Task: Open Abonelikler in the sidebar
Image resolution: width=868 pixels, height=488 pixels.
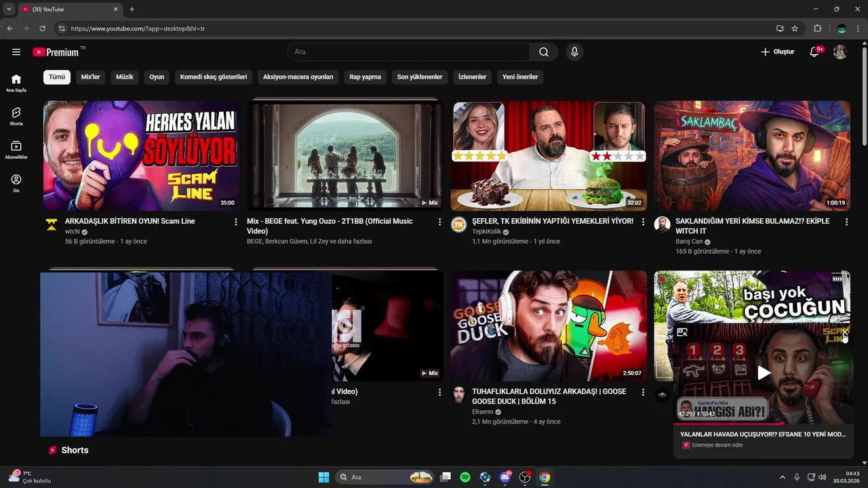Action: 16,150
